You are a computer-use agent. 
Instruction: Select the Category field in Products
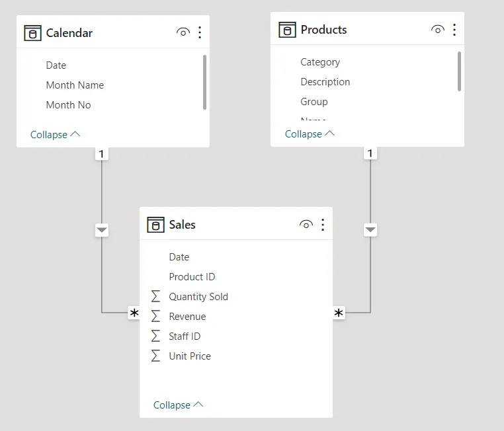[320, 62]
